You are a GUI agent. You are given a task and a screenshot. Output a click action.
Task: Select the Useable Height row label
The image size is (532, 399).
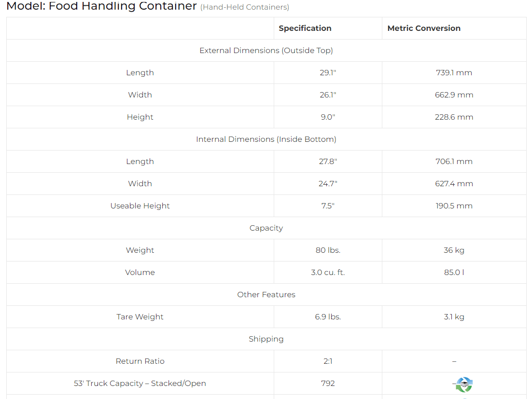coord(140,206)
